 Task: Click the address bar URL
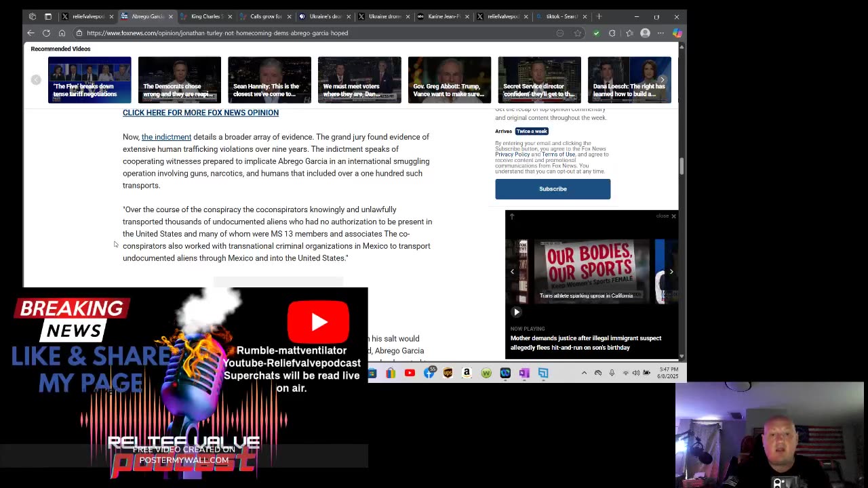[217, 33]
